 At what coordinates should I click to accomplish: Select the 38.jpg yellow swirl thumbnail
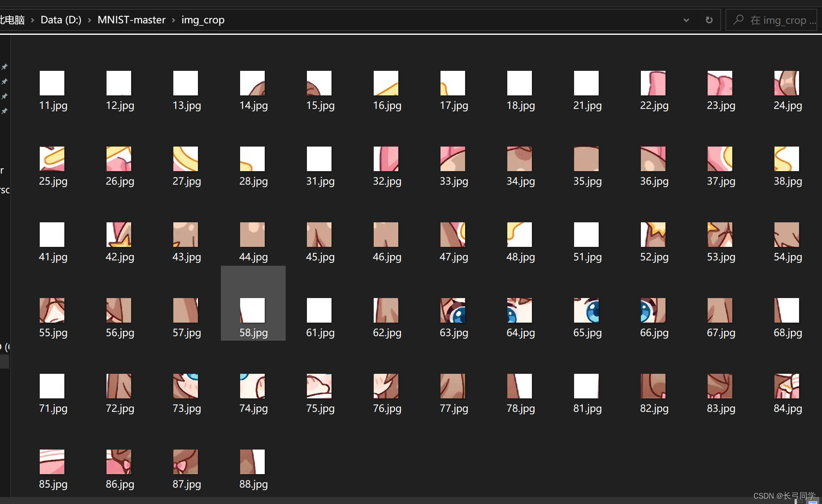pos(787,159)
